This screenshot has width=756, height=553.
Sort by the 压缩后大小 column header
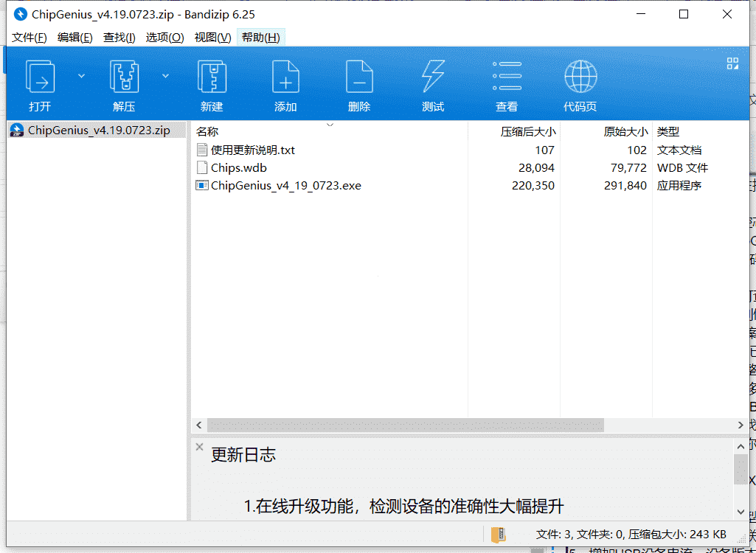[x=528, y=132]
